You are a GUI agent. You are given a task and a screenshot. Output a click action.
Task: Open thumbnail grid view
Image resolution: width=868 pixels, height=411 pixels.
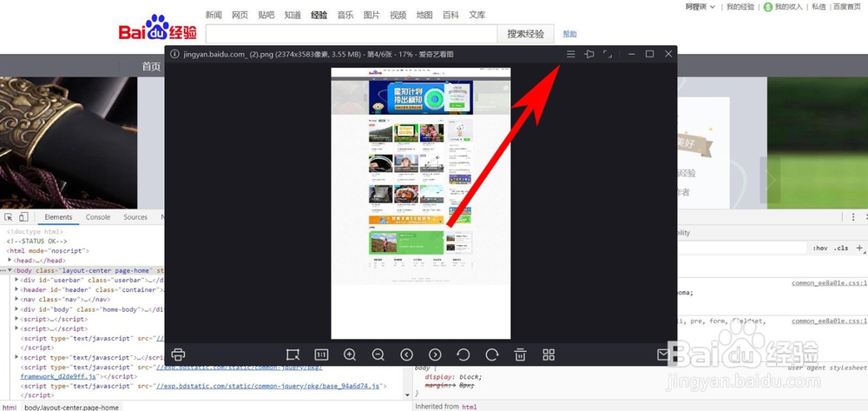pyautogui.click(x=549, y=355)
